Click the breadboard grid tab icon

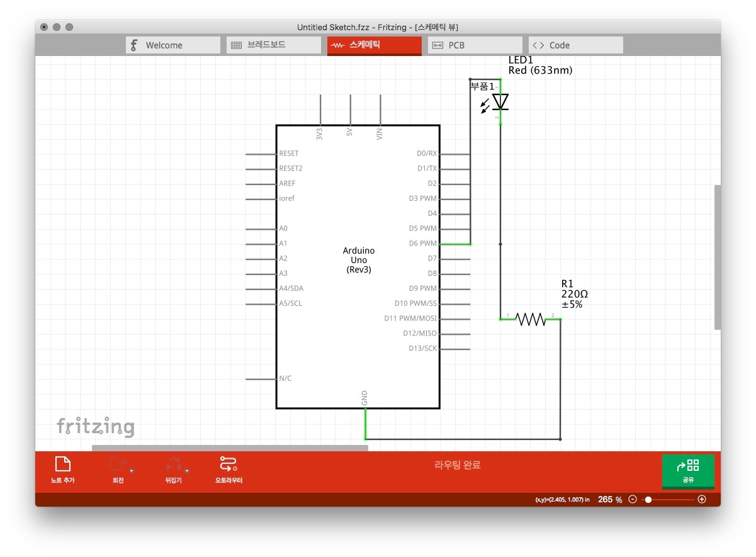point(236,45)
